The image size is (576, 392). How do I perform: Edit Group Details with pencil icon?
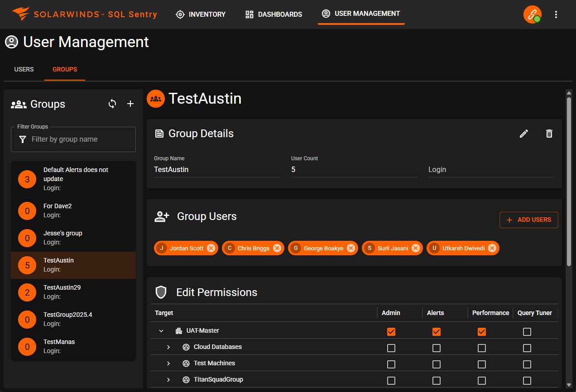pos(524,134)
